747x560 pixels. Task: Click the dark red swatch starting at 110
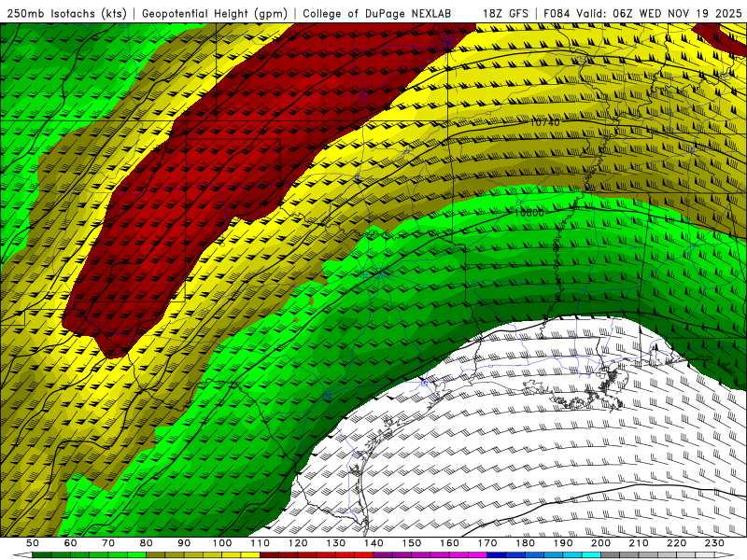pos(269,554)
